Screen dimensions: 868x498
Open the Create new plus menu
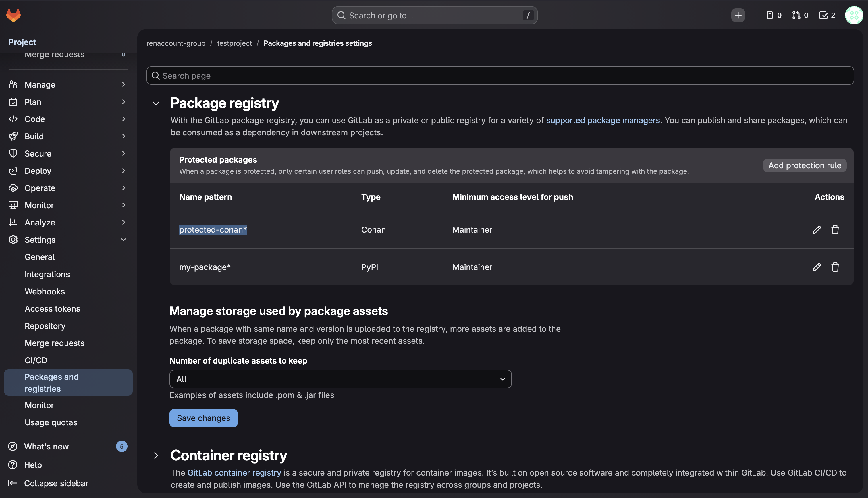coord(738,16)
